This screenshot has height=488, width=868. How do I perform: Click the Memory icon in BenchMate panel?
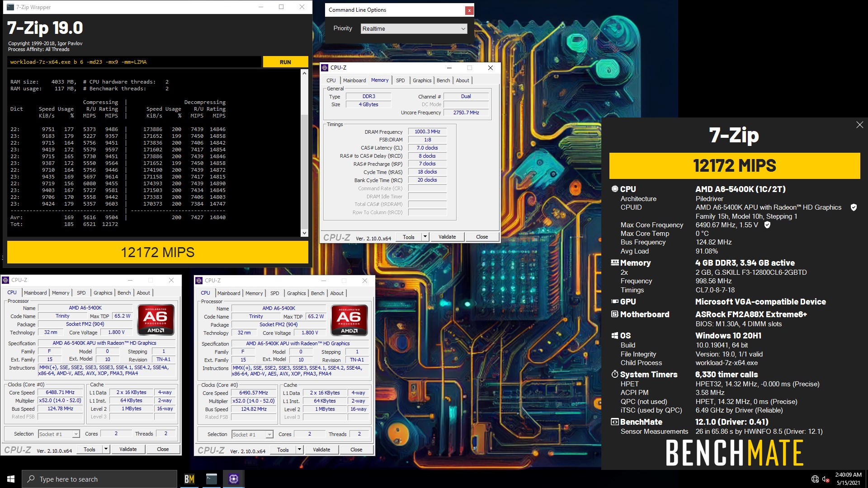(x=614, y=263)
